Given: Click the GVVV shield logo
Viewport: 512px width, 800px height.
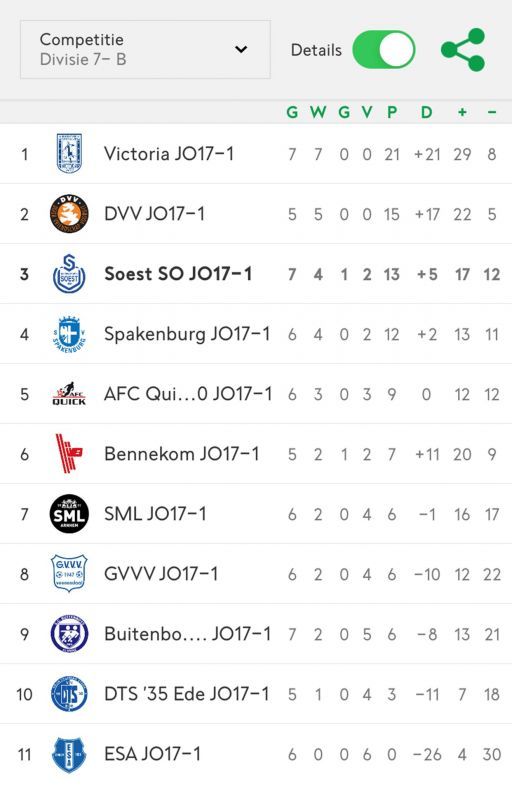Looking at the screenshot, I should tap(69, 573).
